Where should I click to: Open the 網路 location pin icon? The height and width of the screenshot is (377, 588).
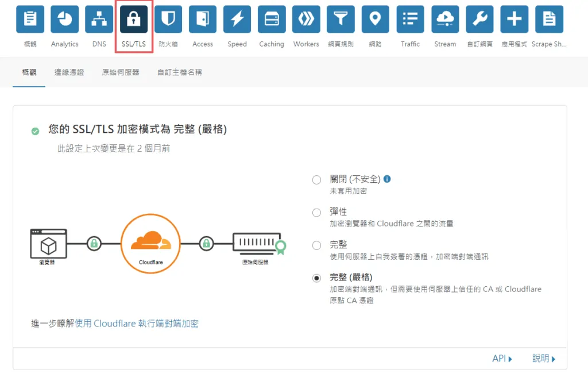pyautogui.click(x=376, y=19)
